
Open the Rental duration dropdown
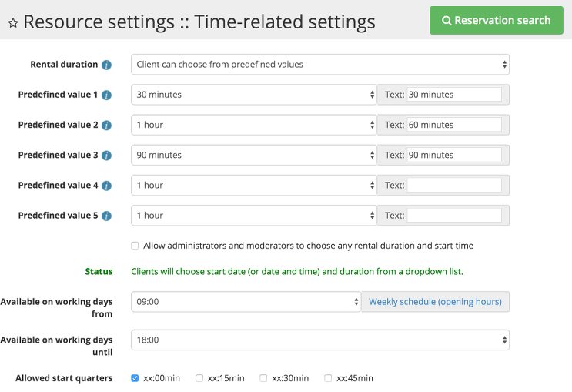tap(319, 65)
